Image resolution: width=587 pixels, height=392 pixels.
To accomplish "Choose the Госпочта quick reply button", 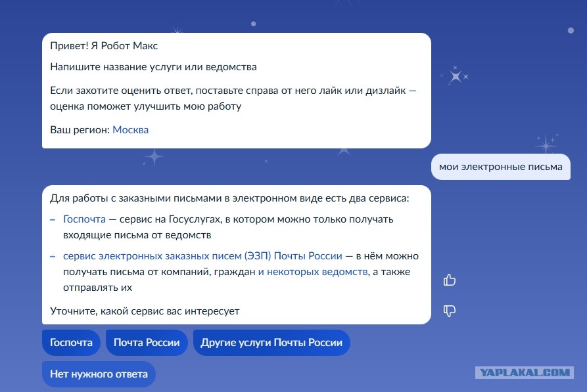I will pyautogui.click(x=71, y=343).
